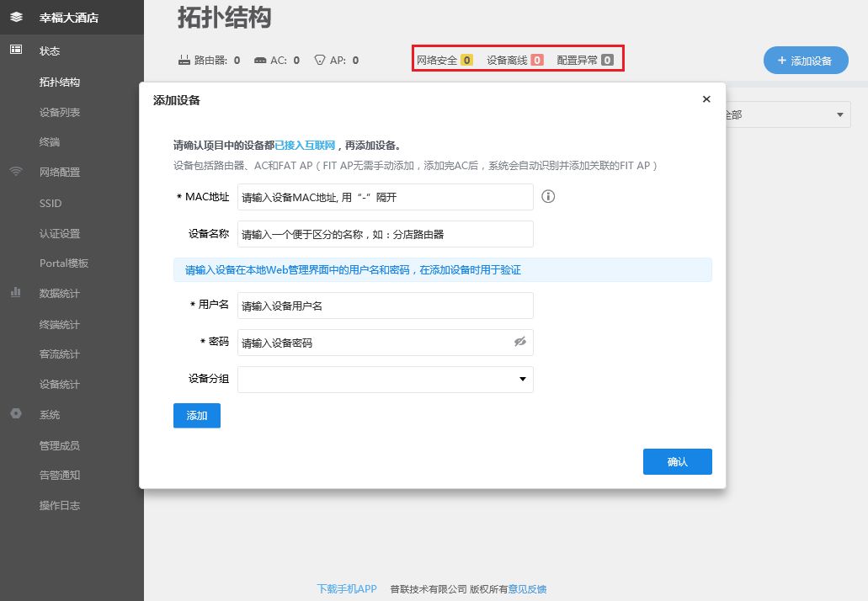Image resolution: width=868 pixels, height=601 pixels.
Task: Open 告警通知 in the sidebar
Action: pyautogui.click(x=60, y=475)
